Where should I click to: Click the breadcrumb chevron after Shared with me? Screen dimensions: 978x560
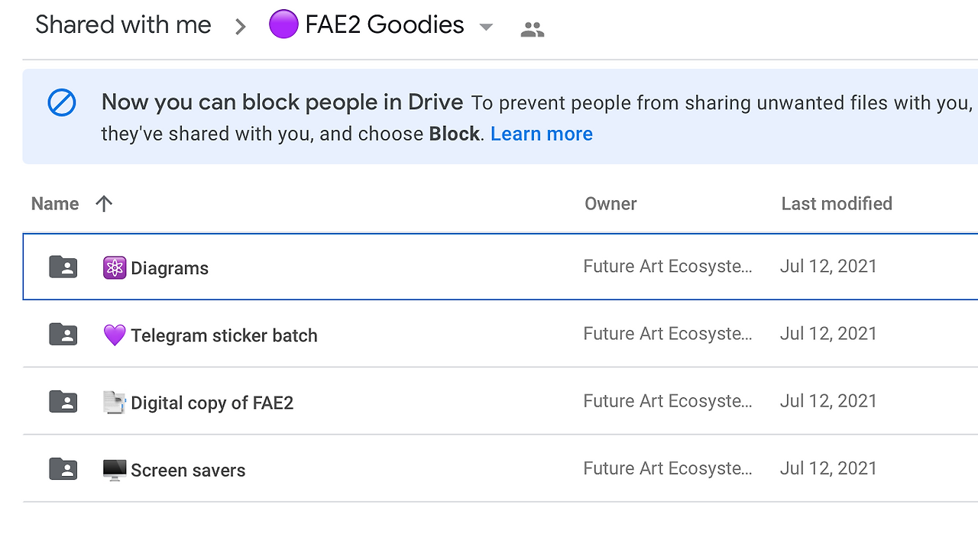tap(241, 27)
